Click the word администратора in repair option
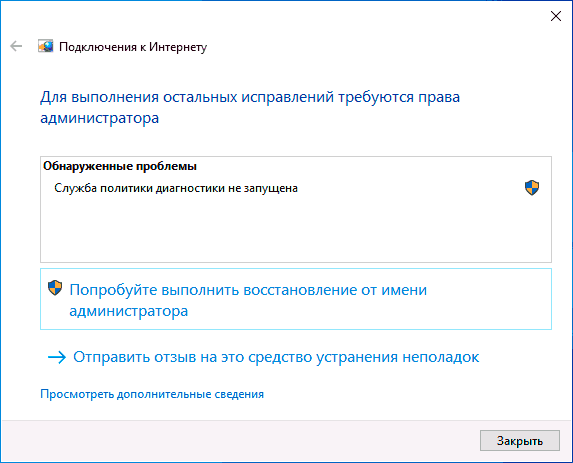Image resolution: width=573 pixels, height=463 pixels. point(129,311)
